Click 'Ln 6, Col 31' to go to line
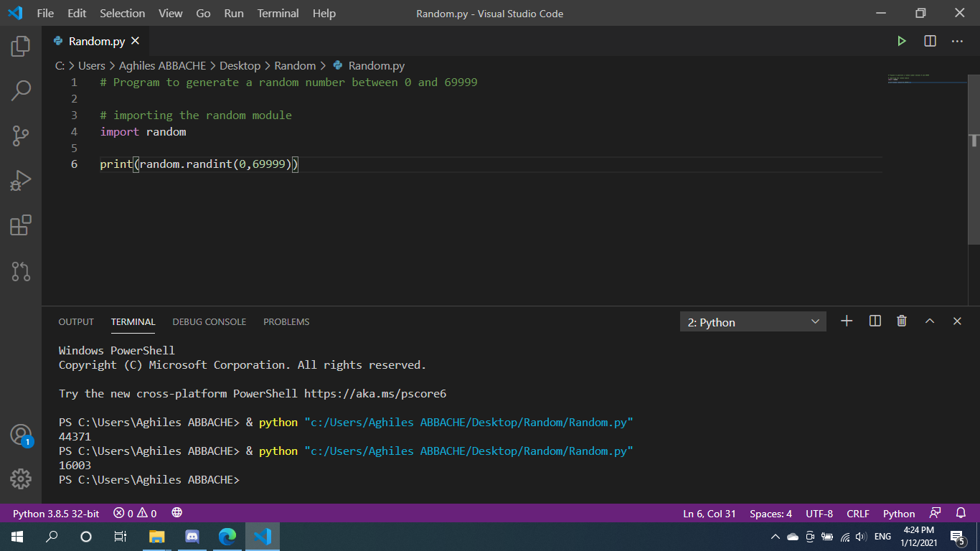The height and width of the screenshot is (551, 980). (x=710, y=514)
